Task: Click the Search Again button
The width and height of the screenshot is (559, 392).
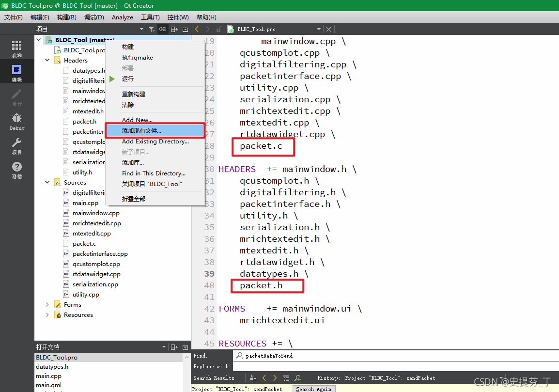Action: coord(314,389)
